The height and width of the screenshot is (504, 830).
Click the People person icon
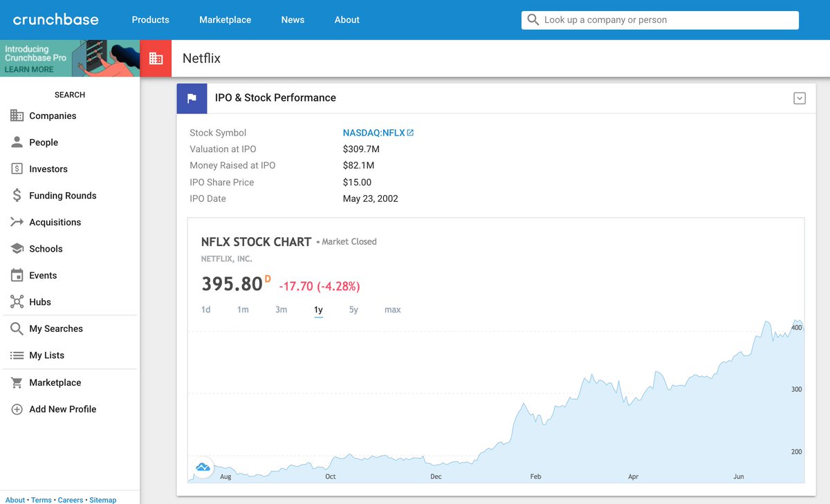point(17,142)
